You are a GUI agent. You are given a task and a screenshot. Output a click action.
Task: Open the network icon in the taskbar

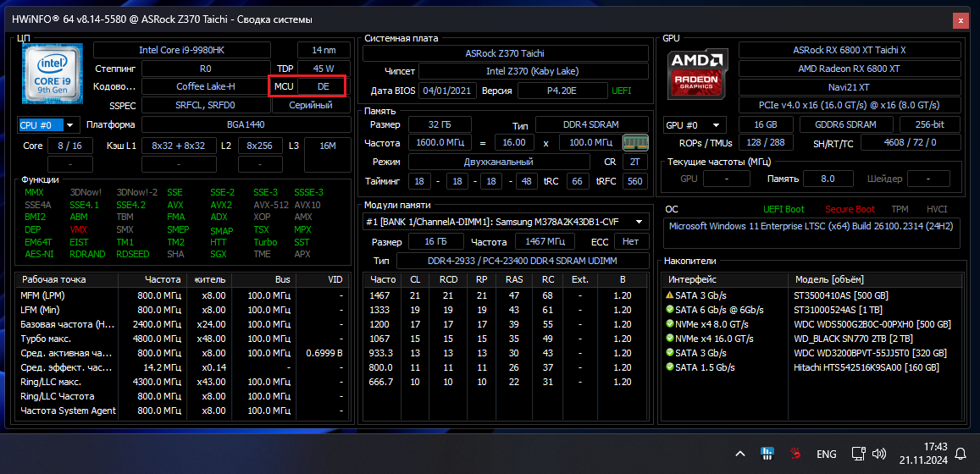coord(859,454)
